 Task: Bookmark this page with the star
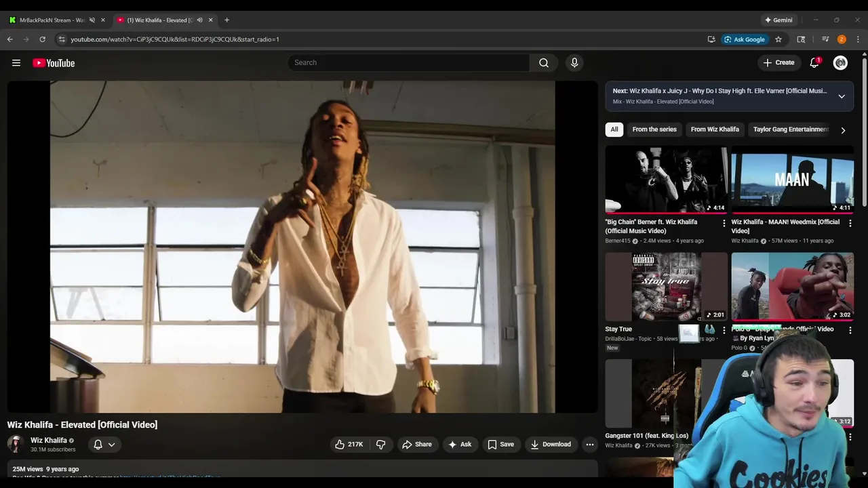point(778,39)
